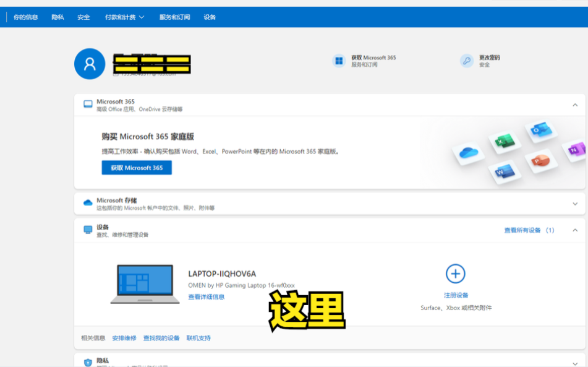Click the 联机支持 link
The height and width of the screenshot is (367, 588).
pos(198,338)
